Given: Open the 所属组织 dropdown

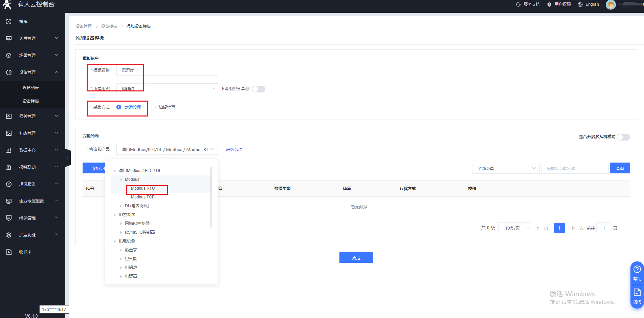Looking at the screenshot, I should click(x=167, y=89).
